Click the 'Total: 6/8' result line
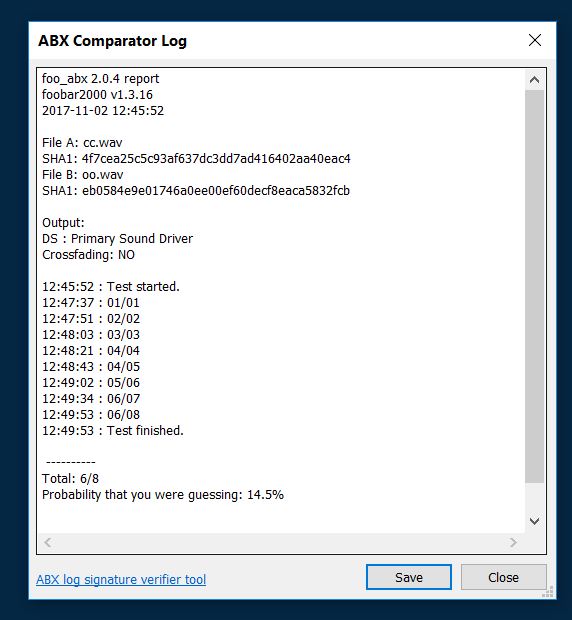The image size is (572, 620). coord(70,479)
